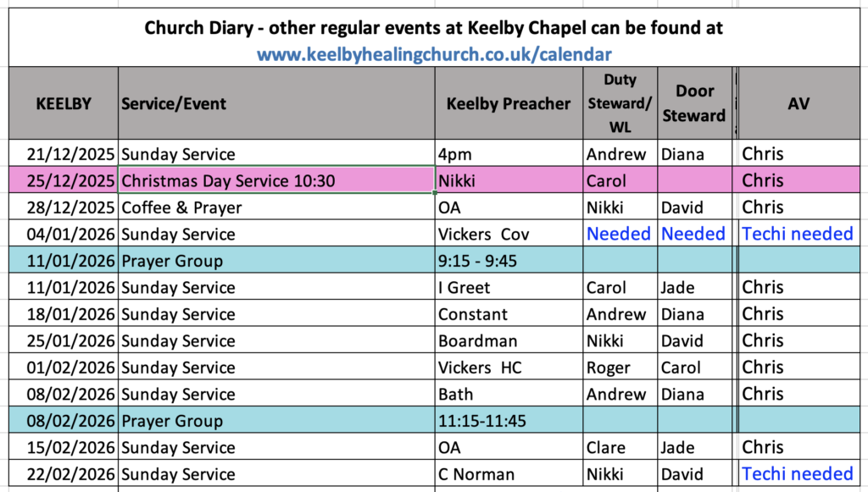Click the Keelby Preacher header cell
Screen dimensions: 868x492
[x=509, y=104]
